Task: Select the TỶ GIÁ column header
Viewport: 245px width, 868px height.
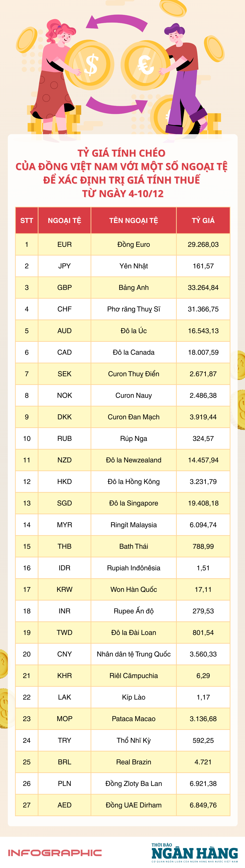Action: 203,220
